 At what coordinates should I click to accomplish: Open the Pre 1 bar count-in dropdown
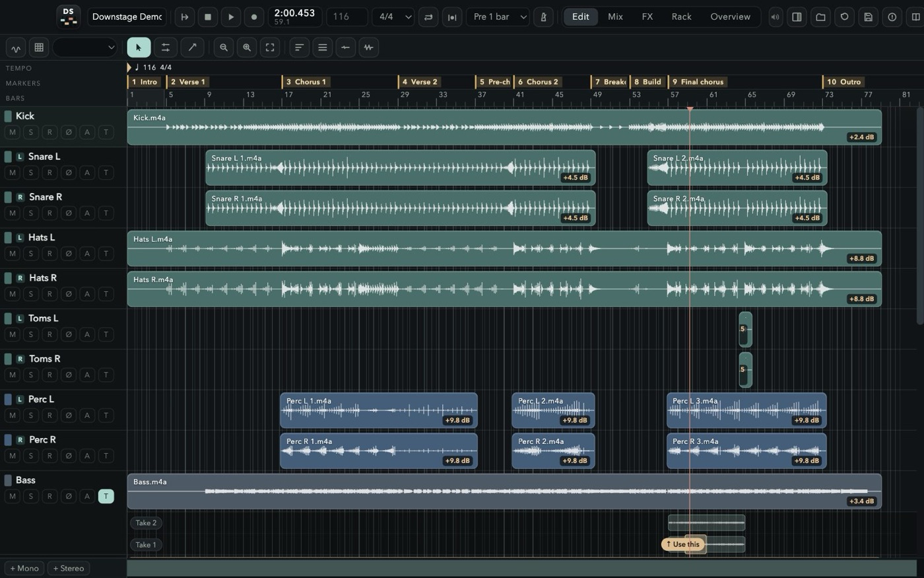pyautogui.click(x=498, y=17)
